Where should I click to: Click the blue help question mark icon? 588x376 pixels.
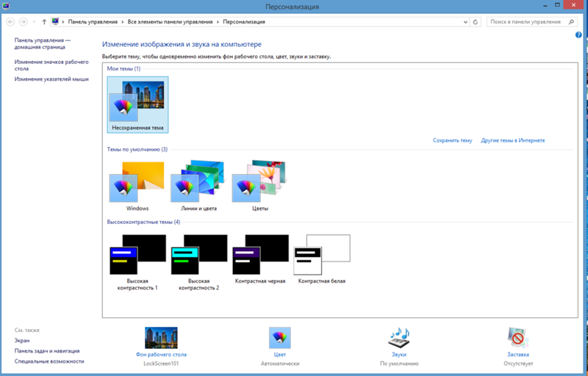[x=578, y=35]
